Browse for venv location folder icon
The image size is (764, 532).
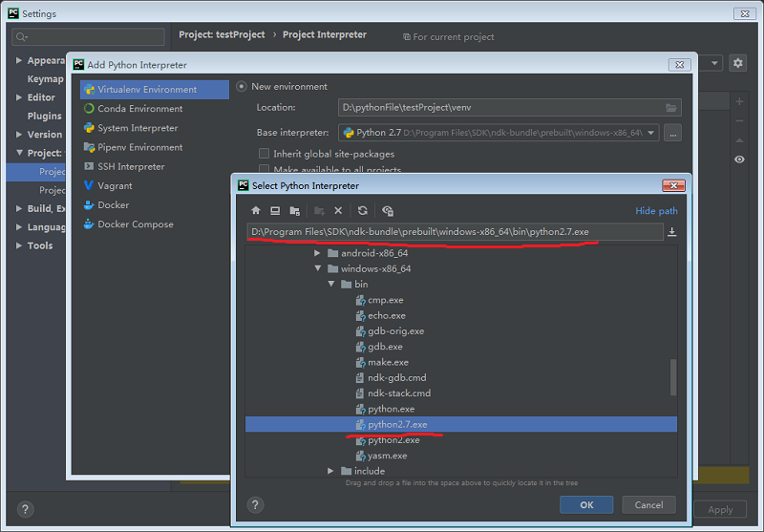[x=671, y=108]
